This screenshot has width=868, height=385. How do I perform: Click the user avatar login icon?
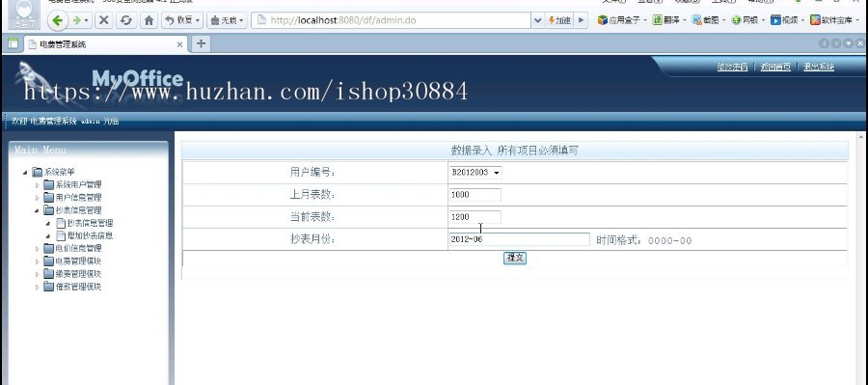pyautogui.click(x=24, y=14)
